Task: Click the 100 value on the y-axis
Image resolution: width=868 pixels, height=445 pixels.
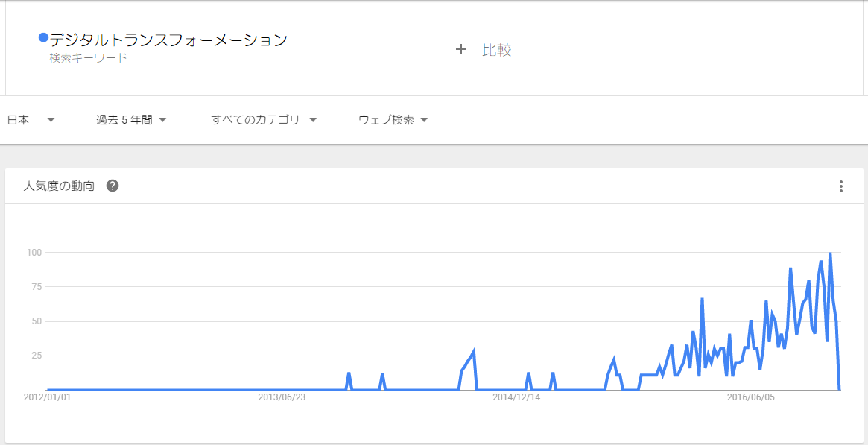Action: pos(35,252)
